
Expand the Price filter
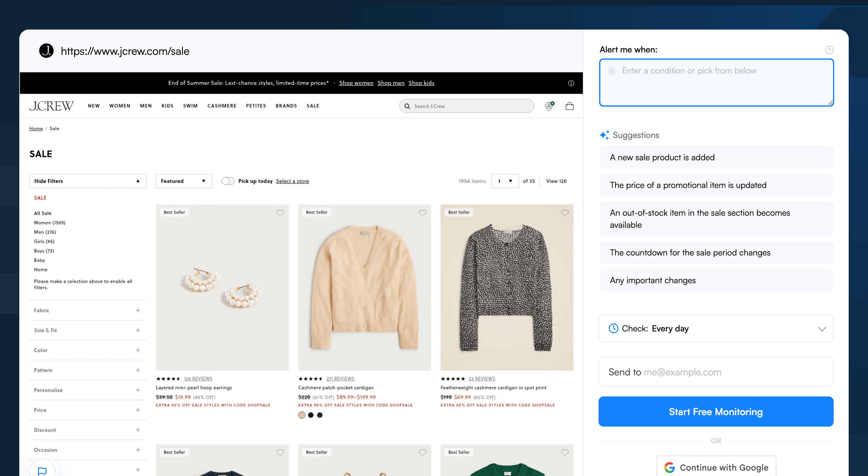pos(88,410)
